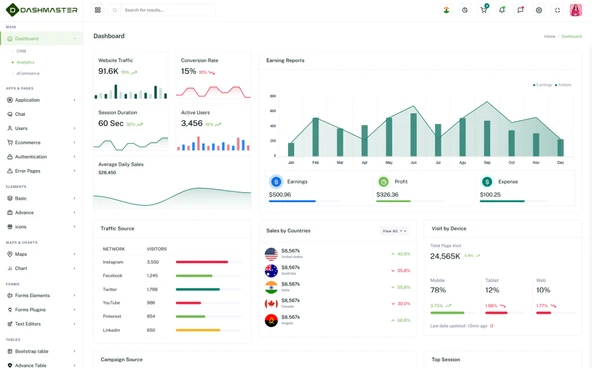This screenshot has height=368, width=592.
Task: Click the Advance elements icon
Action: tap(10, 212)
